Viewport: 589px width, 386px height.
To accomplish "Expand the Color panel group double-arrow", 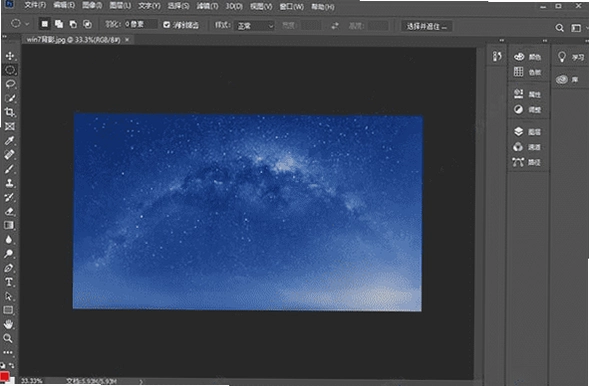I will [545, 41].
